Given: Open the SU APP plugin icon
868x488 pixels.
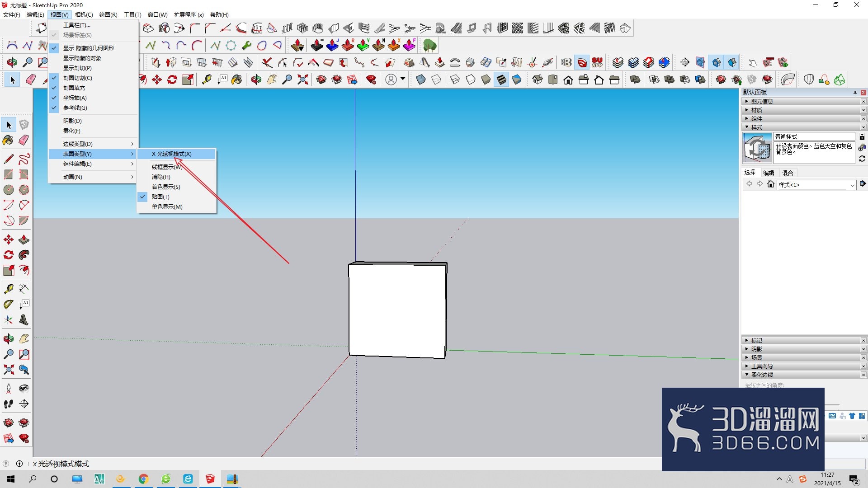Looking at the screenshot, I should [597, 62].
